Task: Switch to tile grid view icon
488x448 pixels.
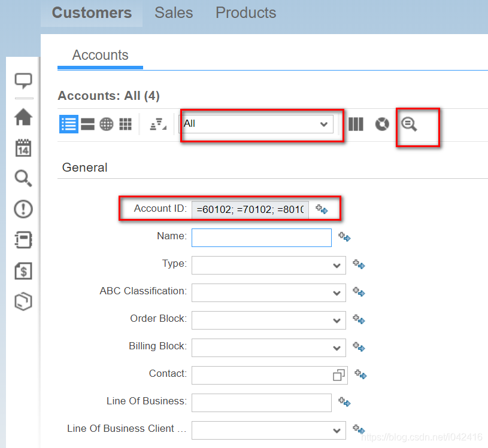Action: click(x=125, y=124)
